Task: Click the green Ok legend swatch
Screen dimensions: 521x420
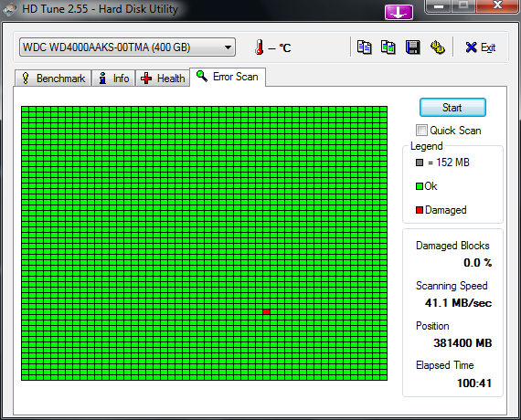Action: point(420,186)
